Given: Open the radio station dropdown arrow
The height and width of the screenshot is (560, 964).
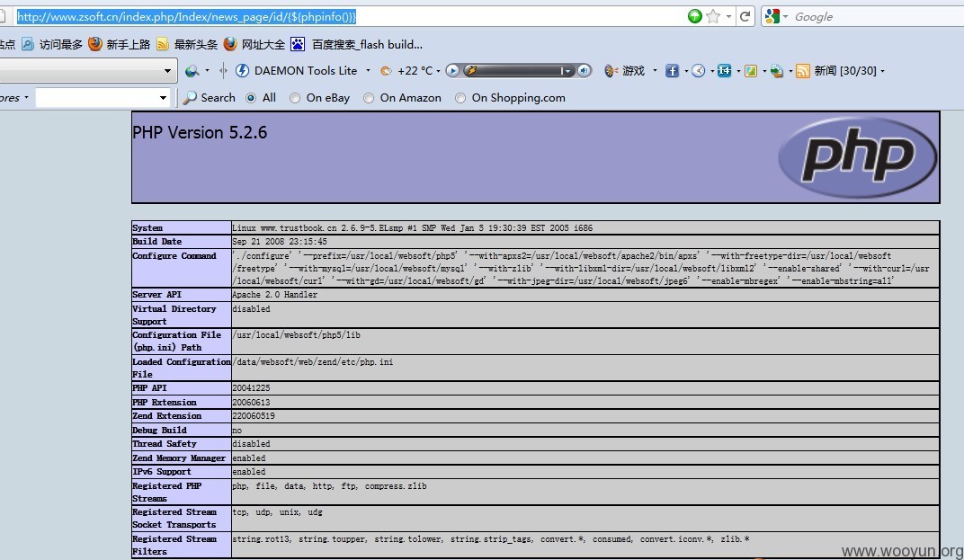Looking at the screenshot, I should pyautogui.click(x=567, y=71).
